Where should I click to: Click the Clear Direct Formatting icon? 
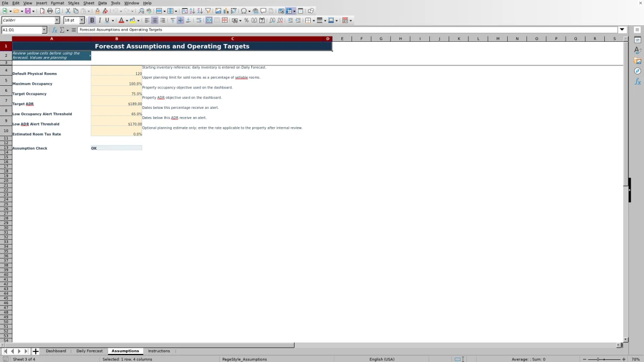(x=105, y=11)
